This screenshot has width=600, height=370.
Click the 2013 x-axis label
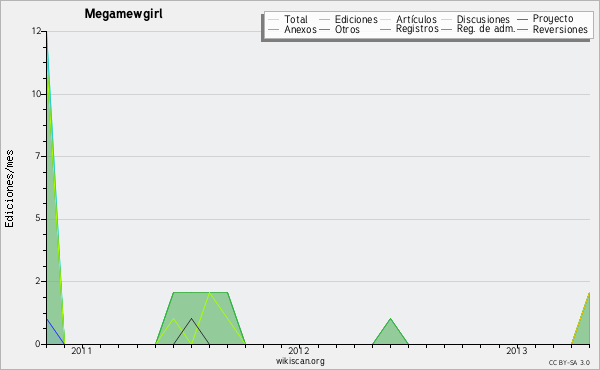pos(517,350)
